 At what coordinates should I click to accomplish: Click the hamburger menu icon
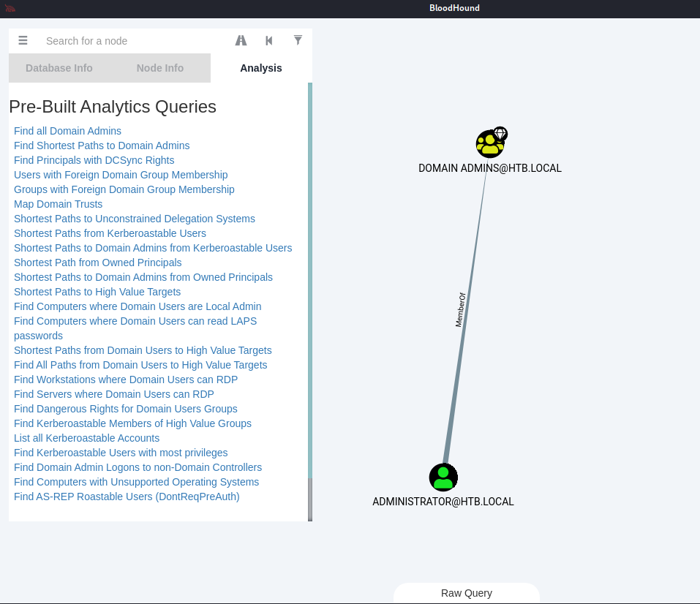(23, 41)
